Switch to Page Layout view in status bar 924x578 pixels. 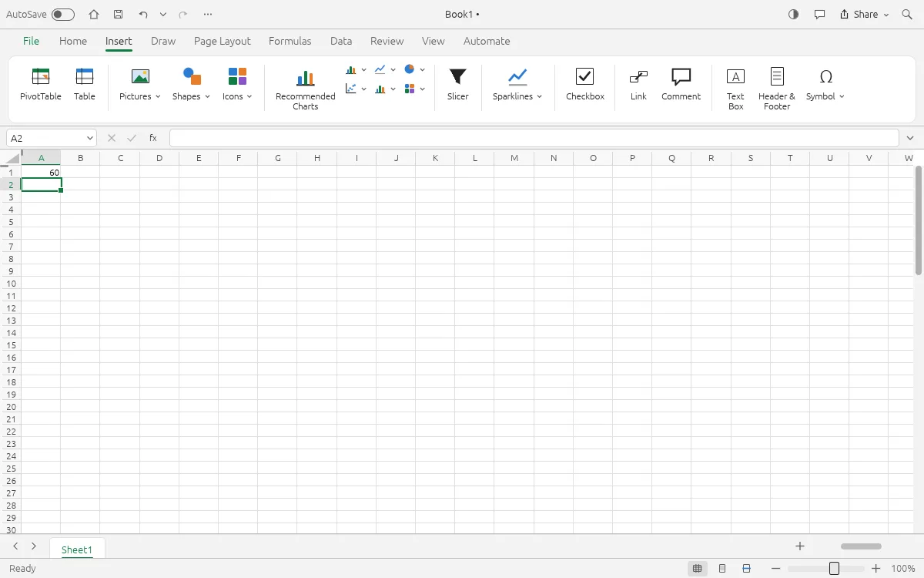tap(722, 569)
